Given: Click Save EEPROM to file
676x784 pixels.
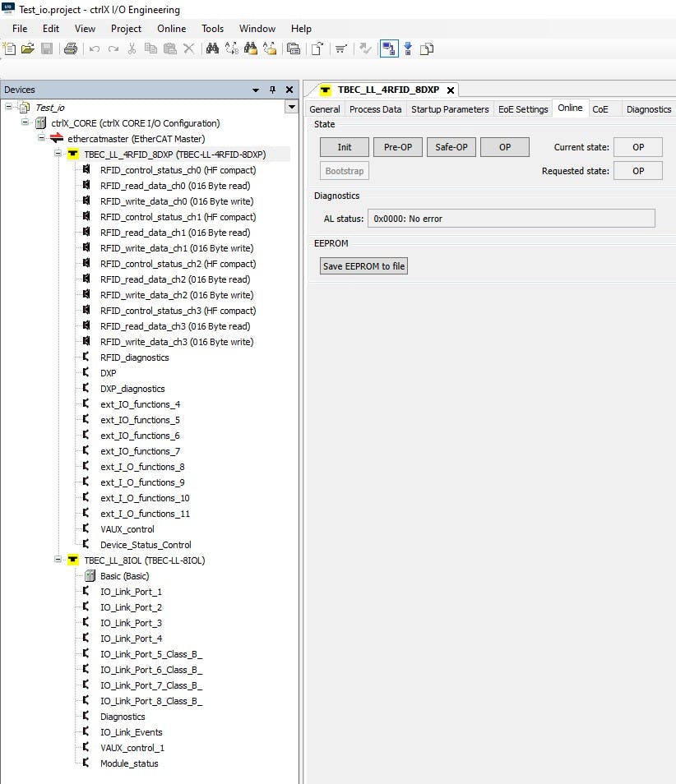Looking at the screenshot, I should [x=363, y=266].
